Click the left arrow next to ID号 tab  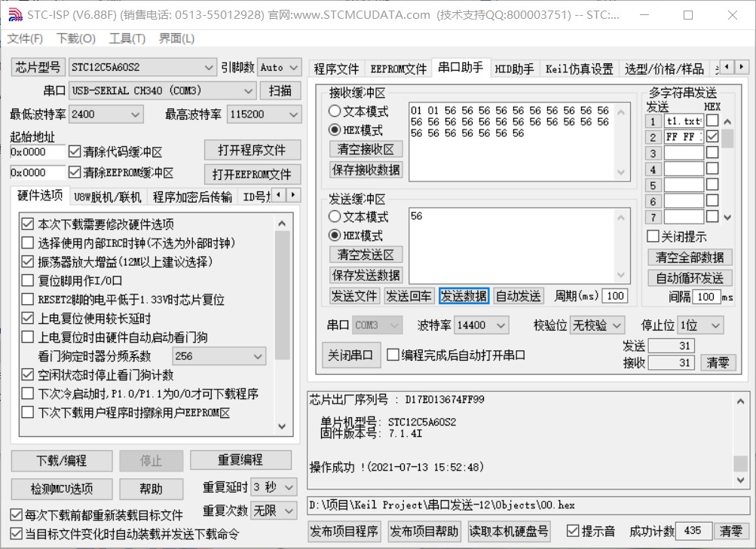[279, 195]
